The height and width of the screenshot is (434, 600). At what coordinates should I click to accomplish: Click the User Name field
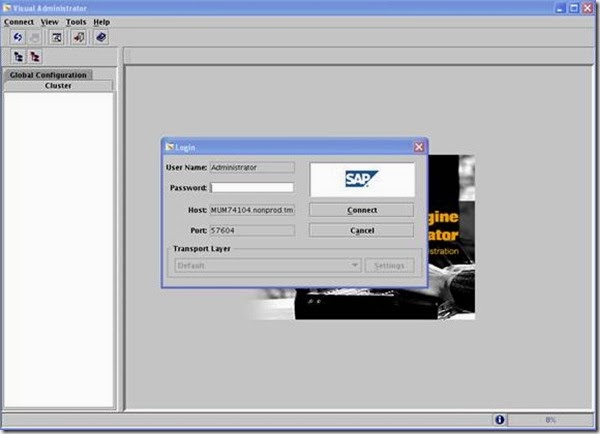coord(252,168)
